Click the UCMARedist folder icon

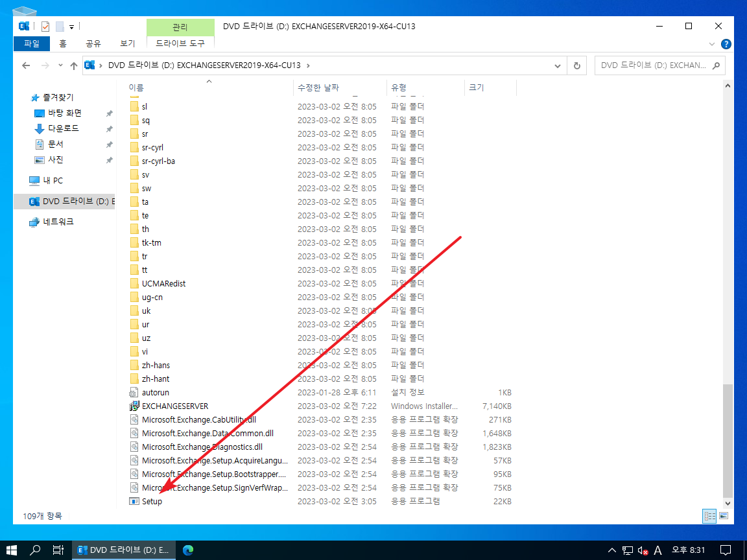[134, 284]
